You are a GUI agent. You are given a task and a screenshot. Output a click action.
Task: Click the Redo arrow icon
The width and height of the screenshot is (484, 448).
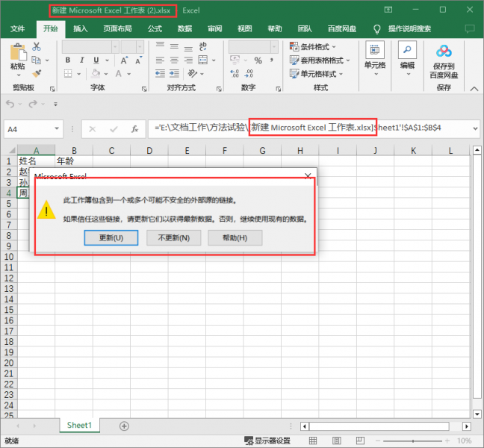coord(33,104)
